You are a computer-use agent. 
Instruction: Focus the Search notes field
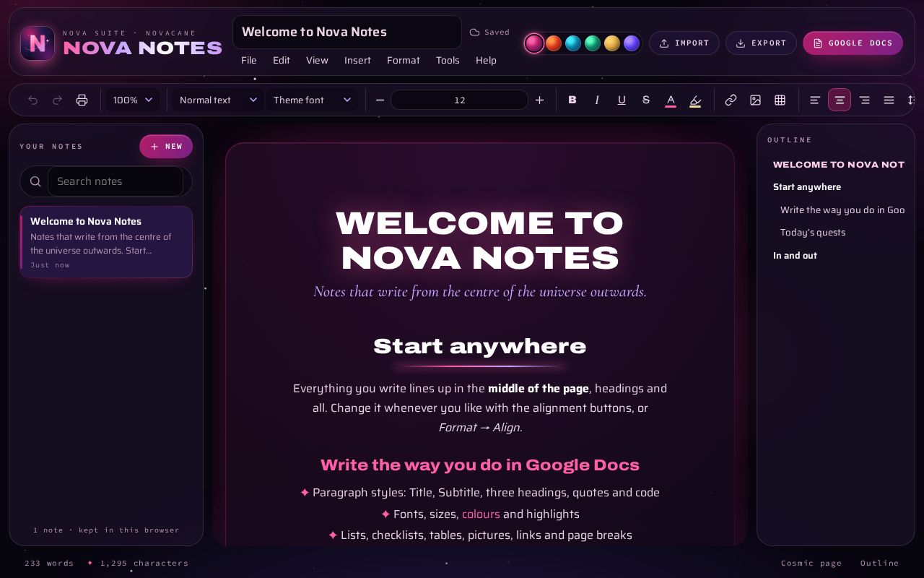tap(115, 181)
